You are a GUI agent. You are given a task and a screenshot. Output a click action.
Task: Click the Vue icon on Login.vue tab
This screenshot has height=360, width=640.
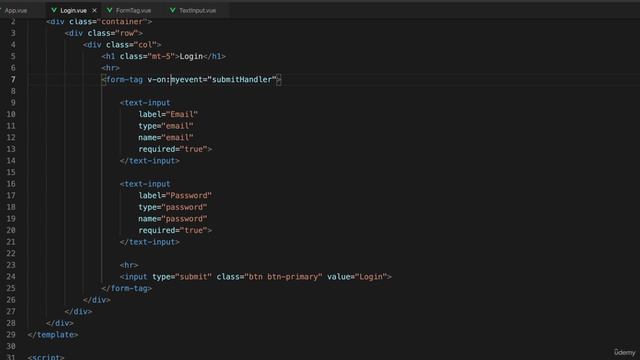[x=54, y=10]
